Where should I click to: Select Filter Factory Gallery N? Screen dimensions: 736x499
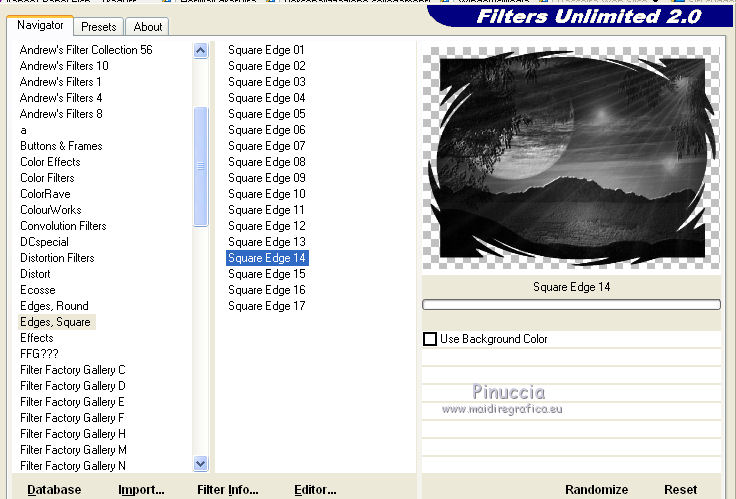pyautogui.click(x=73, y=466)
